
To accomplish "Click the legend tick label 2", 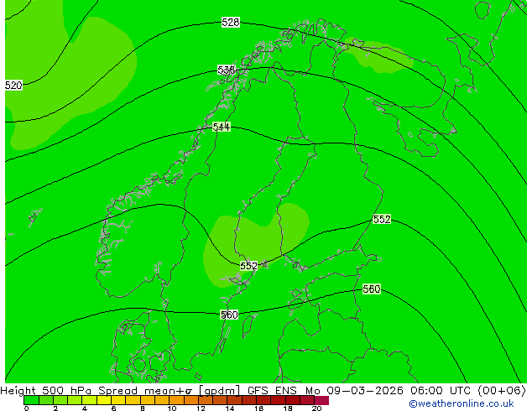I will point(55,408).
